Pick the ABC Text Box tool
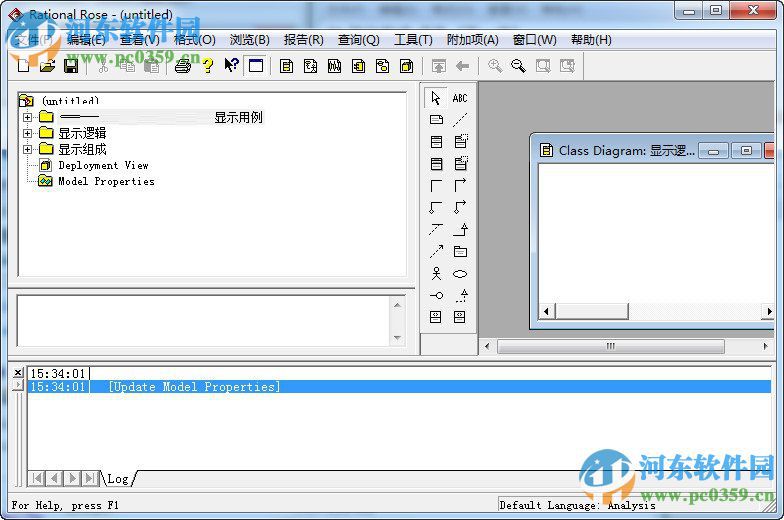Screen dimensions: 784x520 460,98
